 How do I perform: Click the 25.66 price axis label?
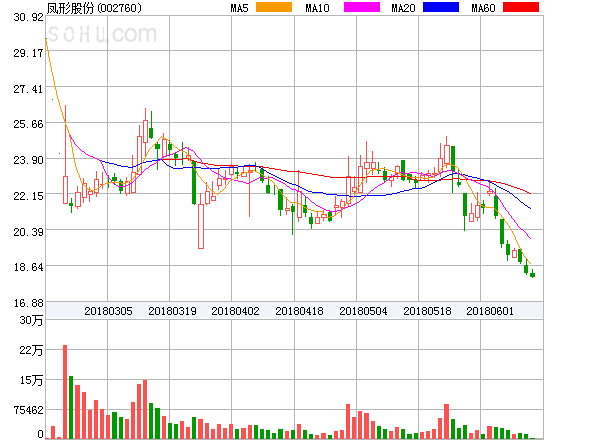(28, 124)
